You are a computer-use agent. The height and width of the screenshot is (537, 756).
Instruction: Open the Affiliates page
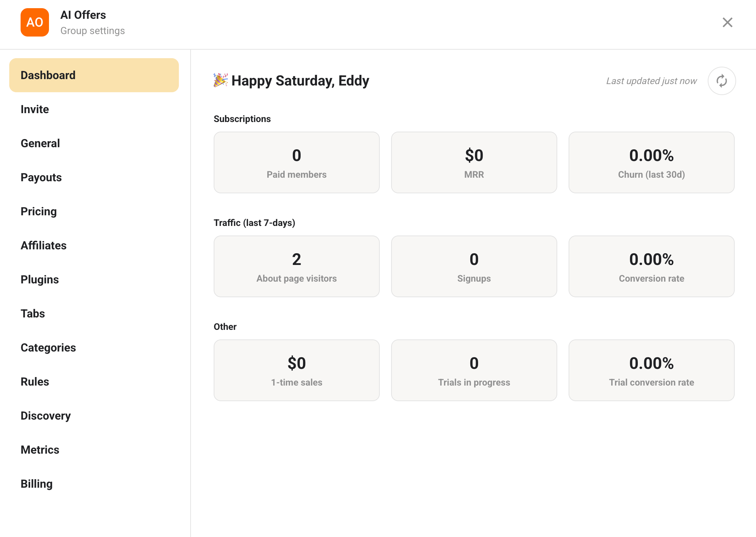44,245
